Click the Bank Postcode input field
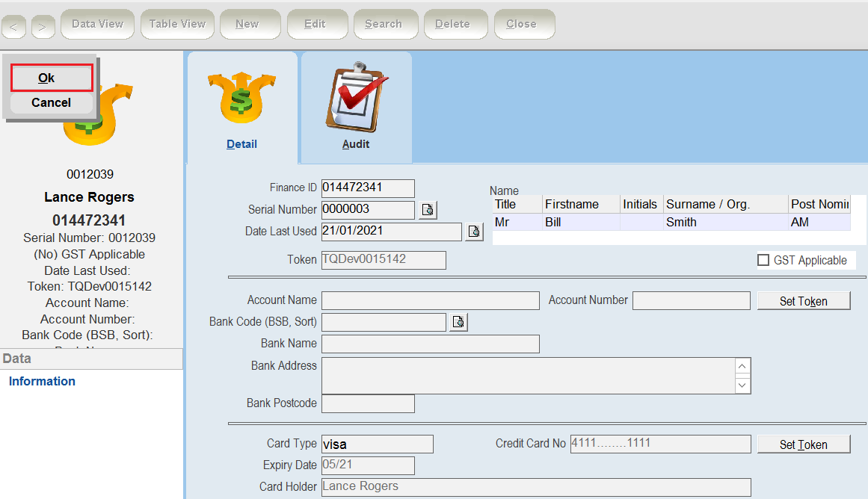This screenshot has width=868, height=499. click(x=368, y=403)
